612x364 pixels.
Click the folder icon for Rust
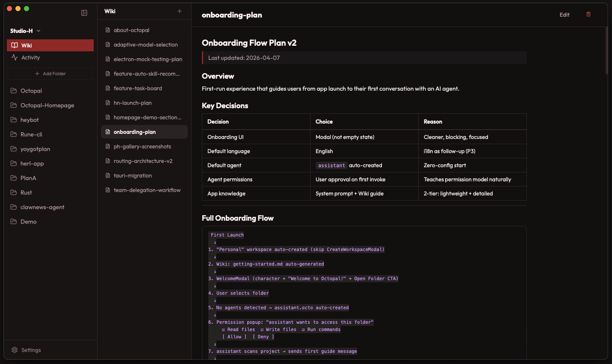pyautogui.click(x=13, y=192)
